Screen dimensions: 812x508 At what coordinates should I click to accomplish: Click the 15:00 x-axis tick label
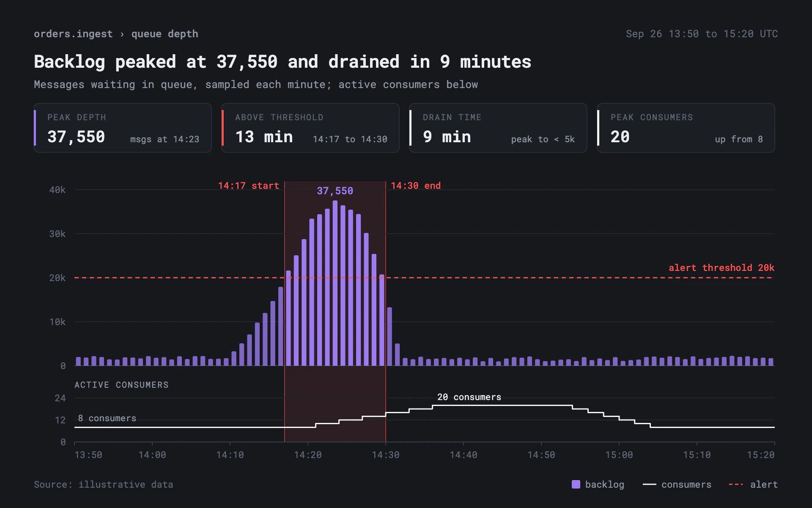(x=619, y=455)
